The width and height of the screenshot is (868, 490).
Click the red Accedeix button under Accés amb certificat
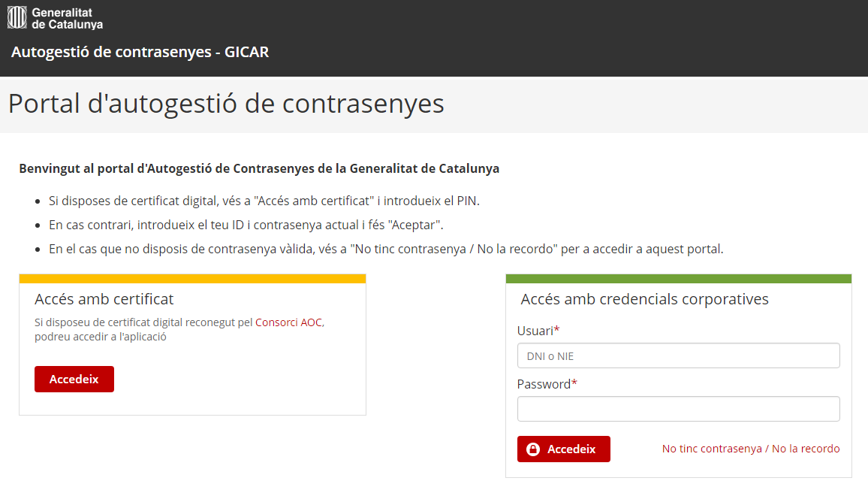[74, 379]
